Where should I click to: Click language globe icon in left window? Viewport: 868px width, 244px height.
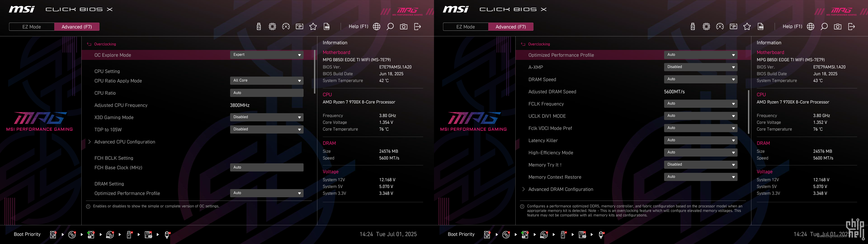377,27
